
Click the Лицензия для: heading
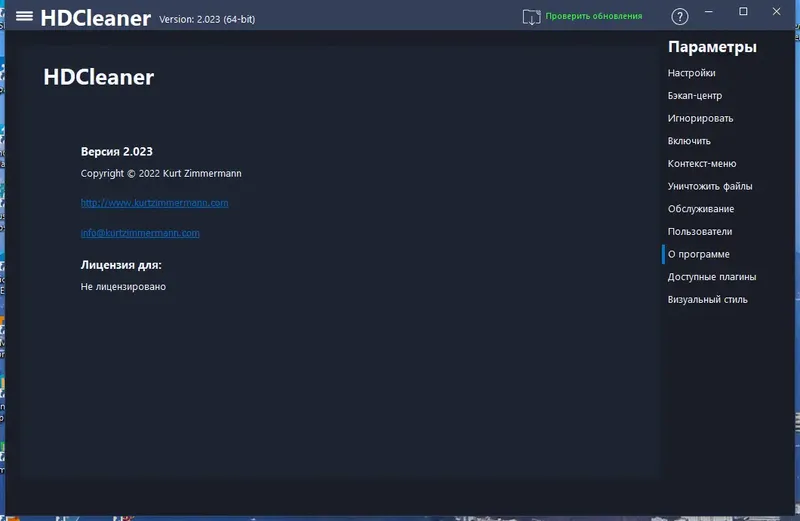point(121,265)
